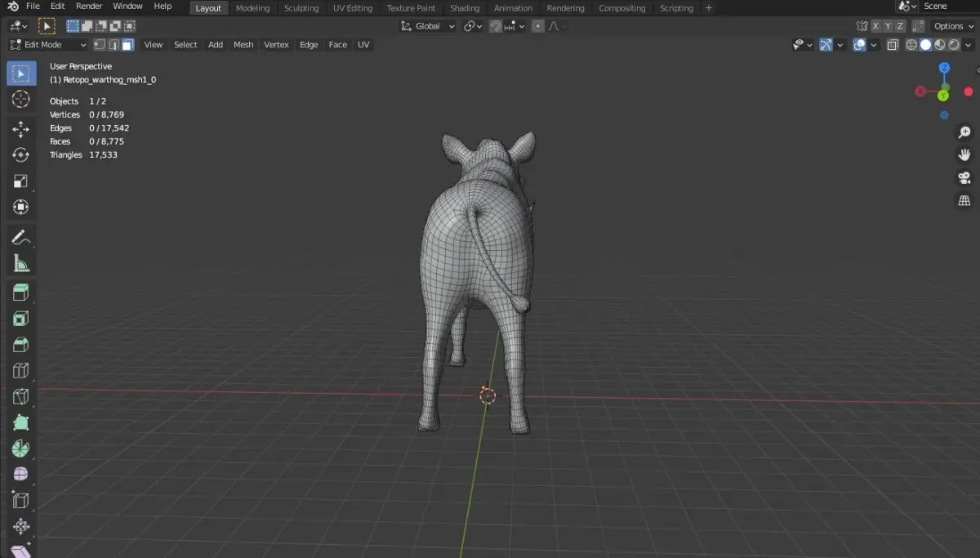Open the pivot point dropdown
Screen dimensions: 980x558
tap(473, 26)
